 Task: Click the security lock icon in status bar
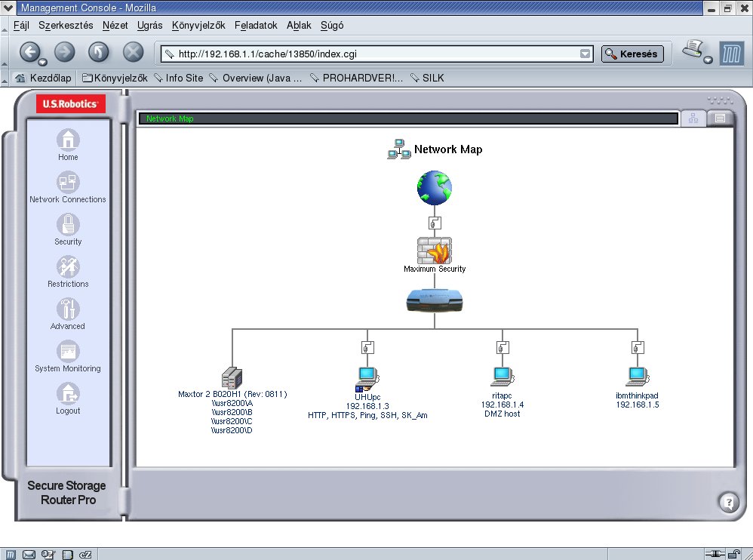(735, 554)
